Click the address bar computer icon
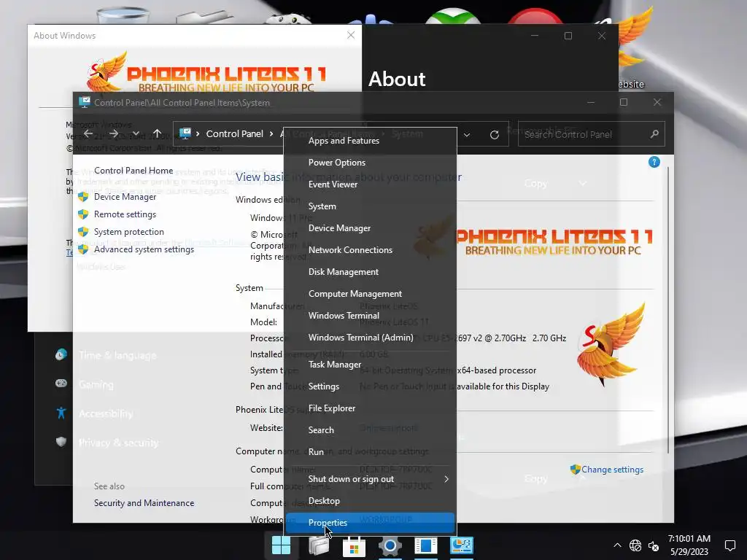 tap(185, 133)
